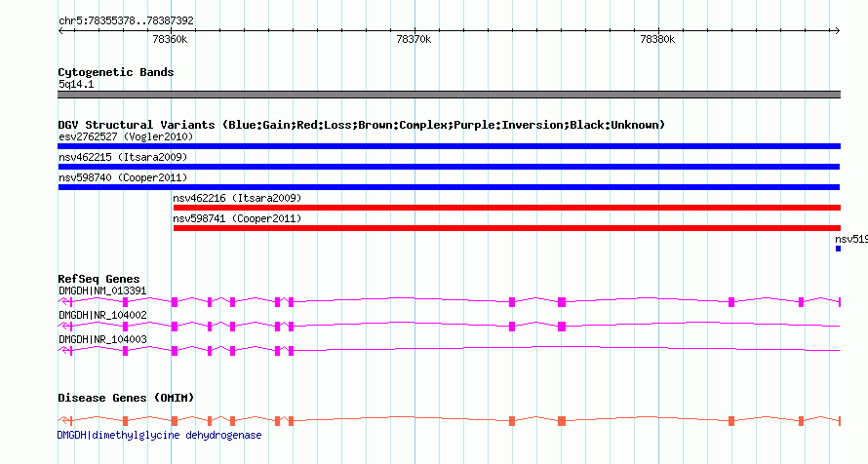Image resolution: width=868 pixels, height=464 pixels.
Task: Click the RefSeq Genes track title
Action: (99, 280)
